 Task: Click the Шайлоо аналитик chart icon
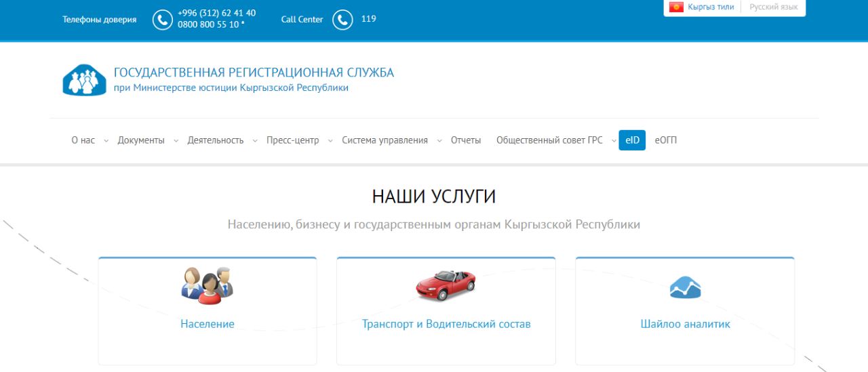685,287
